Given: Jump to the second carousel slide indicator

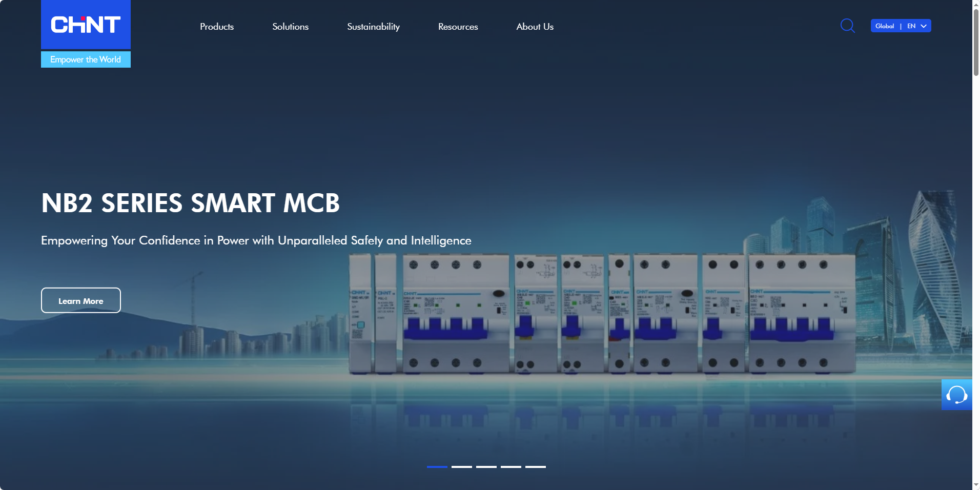Looking at the screenshot, I should pyautogui.click(x=462, y=467).
